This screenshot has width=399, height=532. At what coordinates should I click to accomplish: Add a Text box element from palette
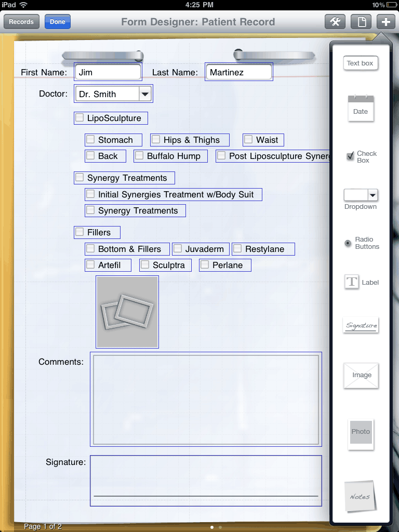pos(360,63)
